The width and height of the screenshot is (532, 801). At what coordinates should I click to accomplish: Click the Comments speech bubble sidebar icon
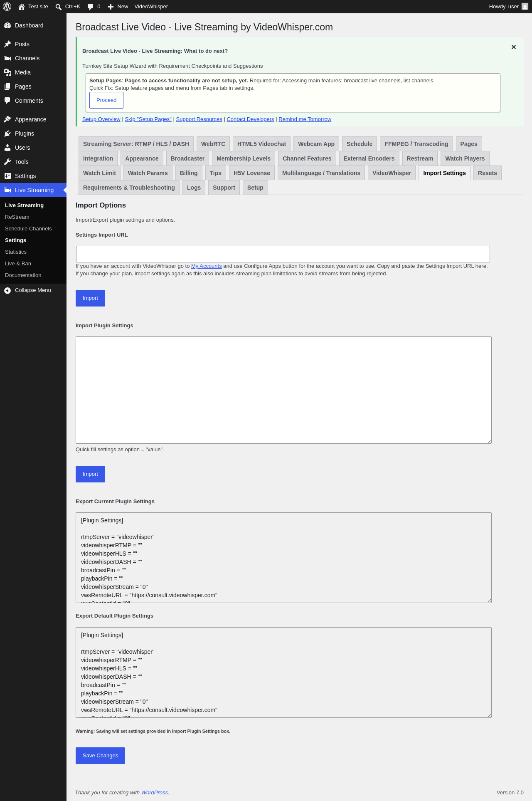[x=7, y=101]
